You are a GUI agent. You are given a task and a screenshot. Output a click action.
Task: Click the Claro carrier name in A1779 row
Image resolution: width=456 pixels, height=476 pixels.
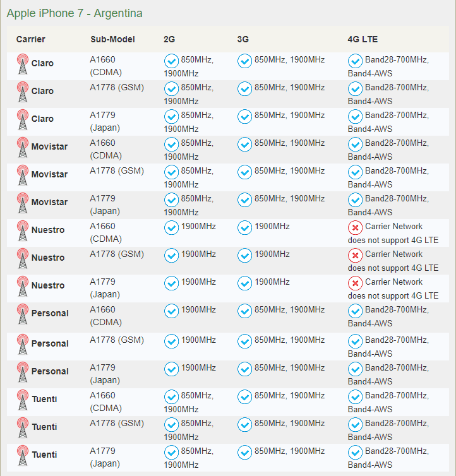[42, 119]
